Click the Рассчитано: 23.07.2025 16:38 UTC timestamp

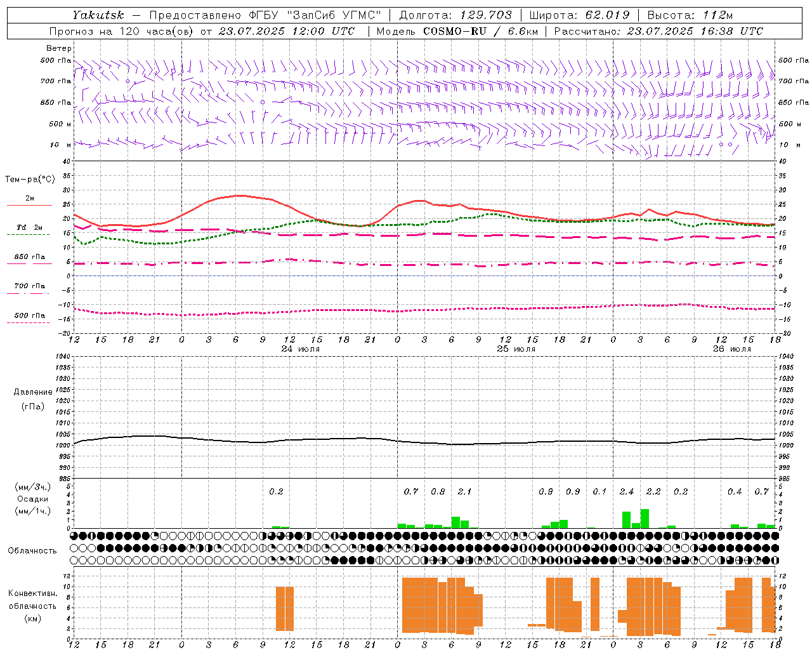tap(658, 31)
